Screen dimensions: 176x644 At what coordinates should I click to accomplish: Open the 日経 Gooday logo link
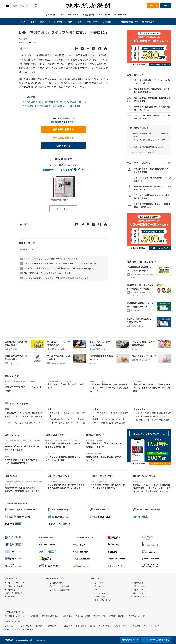[113, 544]
